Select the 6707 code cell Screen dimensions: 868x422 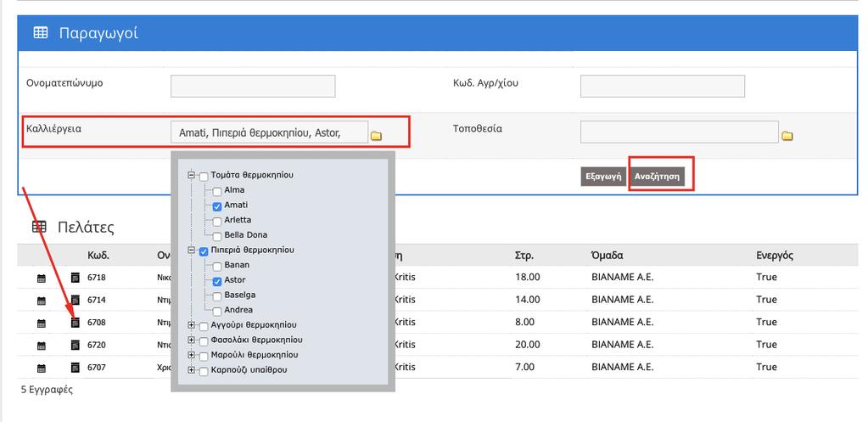coord(97,367)
